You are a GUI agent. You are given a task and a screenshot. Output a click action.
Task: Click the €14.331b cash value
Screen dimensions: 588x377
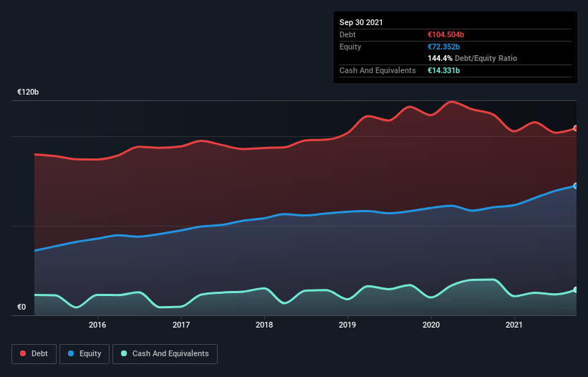(443, 70)
